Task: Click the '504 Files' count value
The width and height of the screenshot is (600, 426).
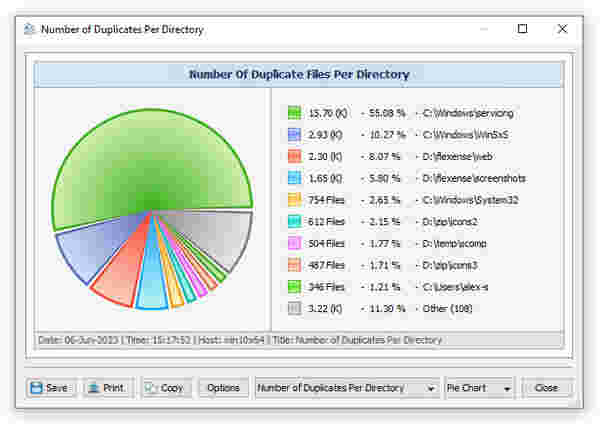Action: pos(326,243)
